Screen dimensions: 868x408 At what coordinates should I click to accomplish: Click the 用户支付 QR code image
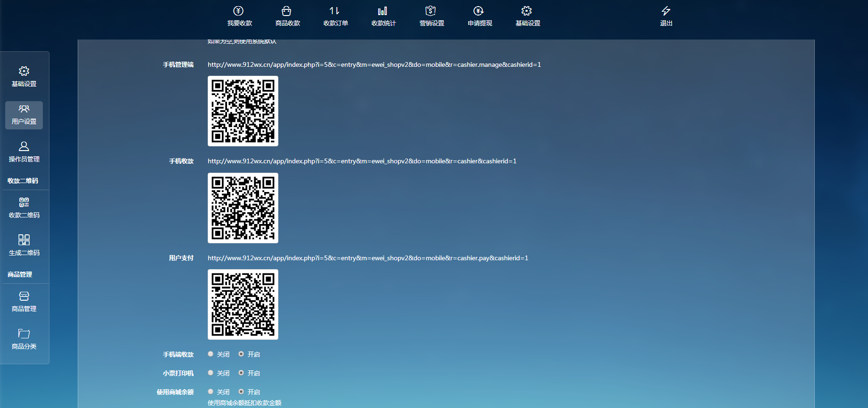(243, 304)
